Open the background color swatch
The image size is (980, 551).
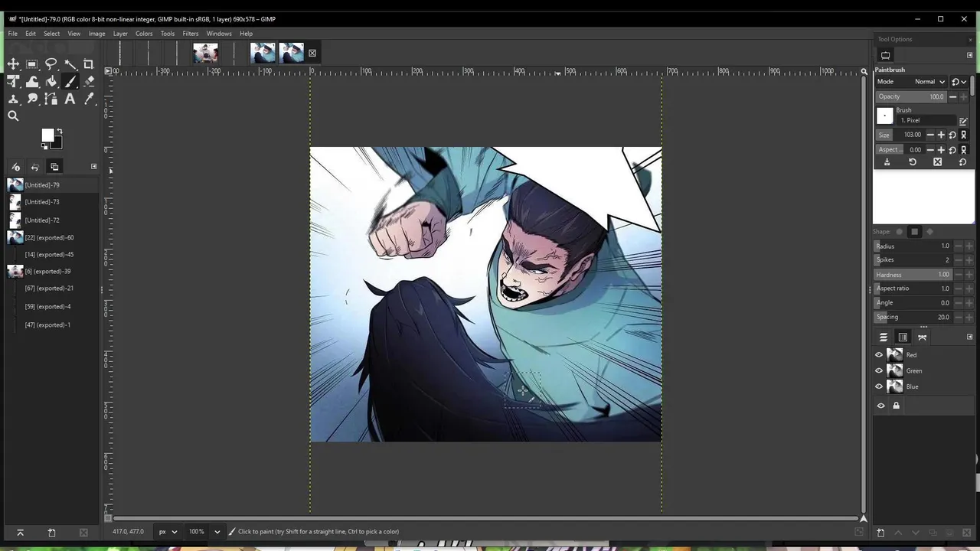pos(57,144)
